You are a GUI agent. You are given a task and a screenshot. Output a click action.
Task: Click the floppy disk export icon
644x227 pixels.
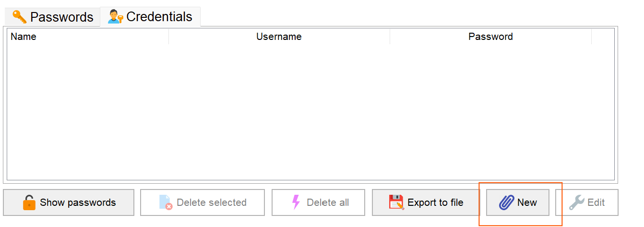point(396,202)
